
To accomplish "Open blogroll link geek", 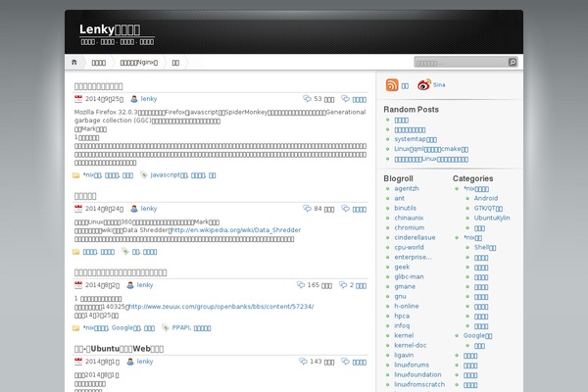I will [402, 268].
